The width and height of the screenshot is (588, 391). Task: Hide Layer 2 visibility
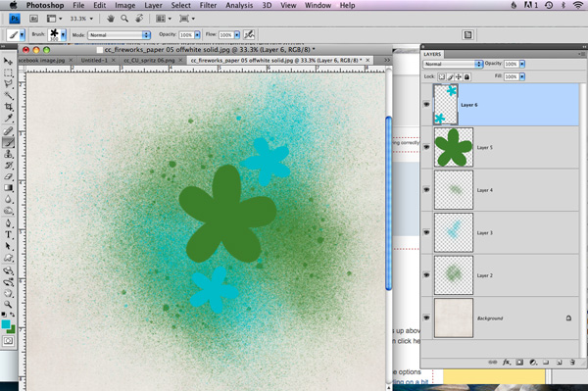(x=426, y=274)
